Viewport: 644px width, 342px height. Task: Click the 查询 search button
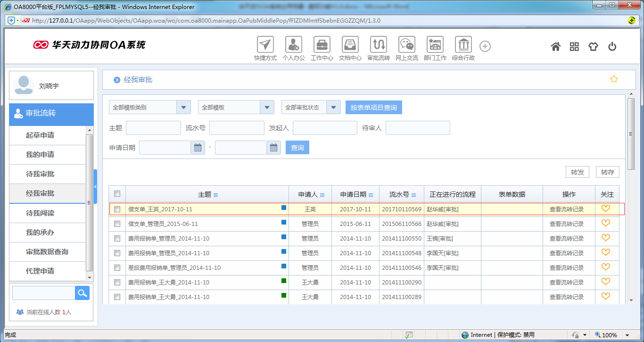[x=297, y=148]
